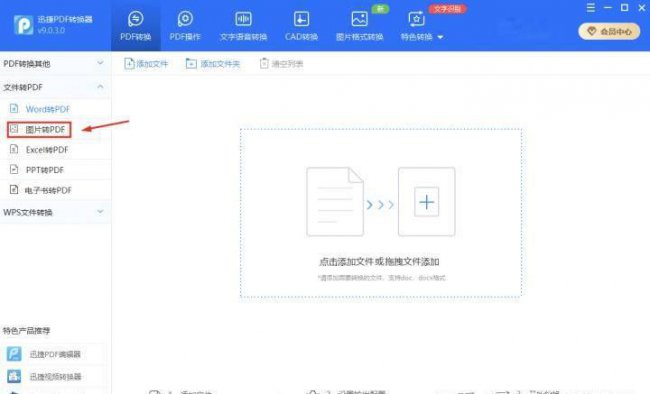Click the 迅捷视频转换器 app icon
650x394 pixels.
(14, 377)
